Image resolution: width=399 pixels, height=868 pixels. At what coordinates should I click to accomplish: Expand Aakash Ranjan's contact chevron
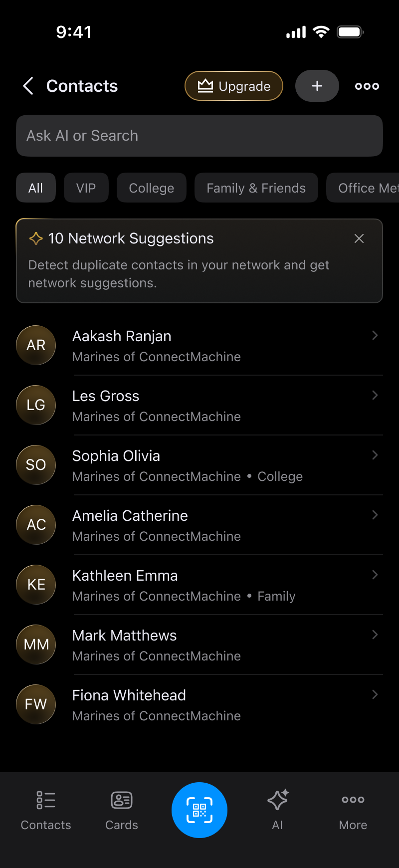[x=375, y=336]
